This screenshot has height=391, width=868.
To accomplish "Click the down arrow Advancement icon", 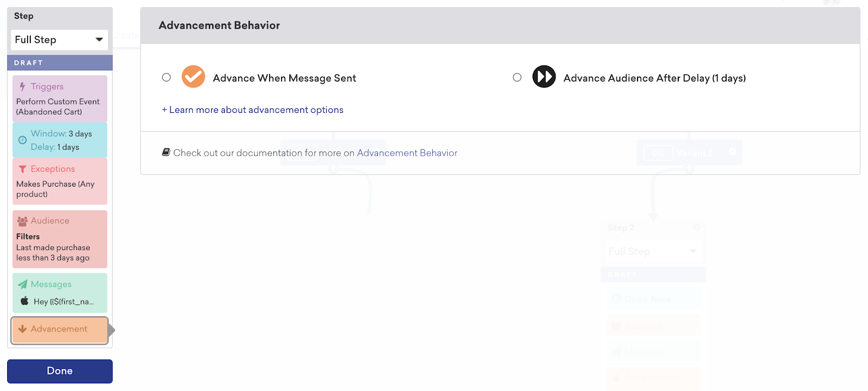I will click(23, 329).
